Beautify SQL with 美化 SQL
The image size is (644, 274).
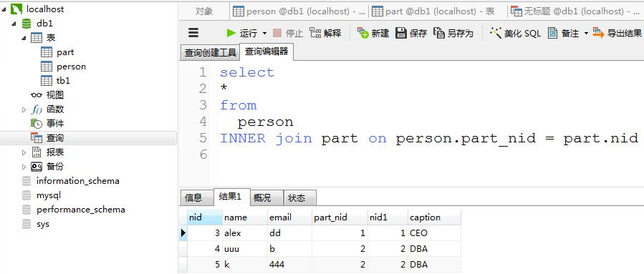tap(516, 33)
